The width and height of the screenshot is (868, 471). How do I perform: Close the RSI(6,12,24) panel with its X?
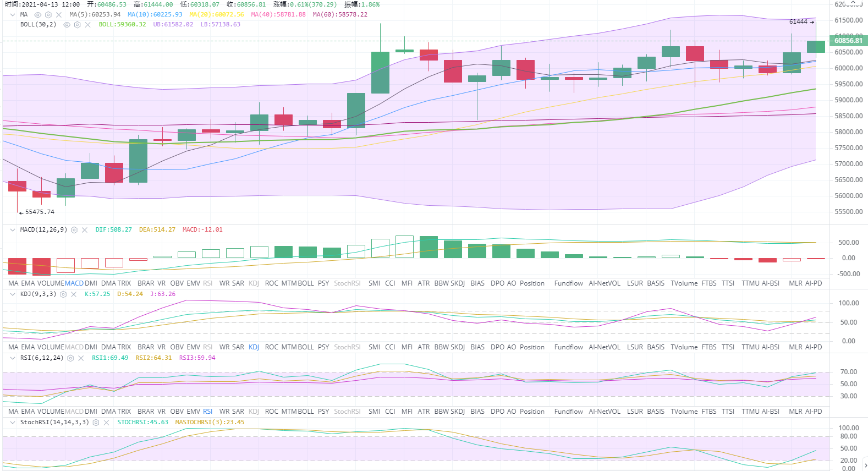(81, 358)
